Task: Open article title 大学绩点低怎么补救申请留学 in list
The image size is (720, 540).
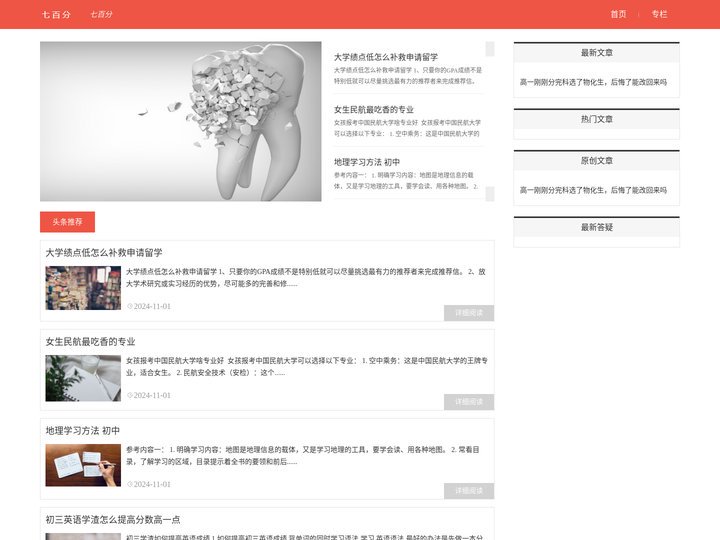Action: [104, 253]
